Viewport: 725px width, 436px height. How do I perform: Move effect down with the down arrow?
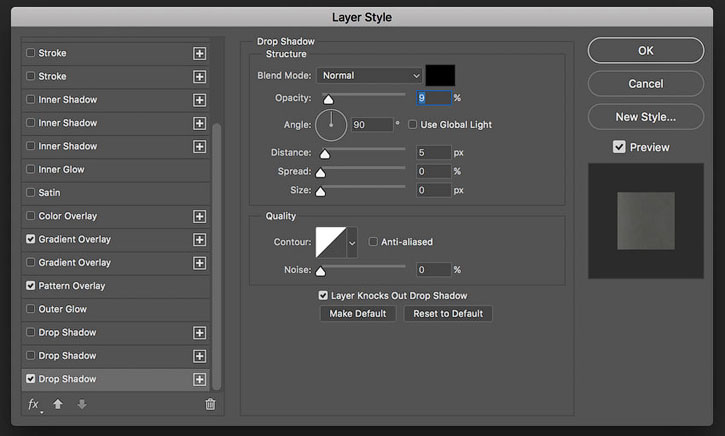(x=82, y=404)
